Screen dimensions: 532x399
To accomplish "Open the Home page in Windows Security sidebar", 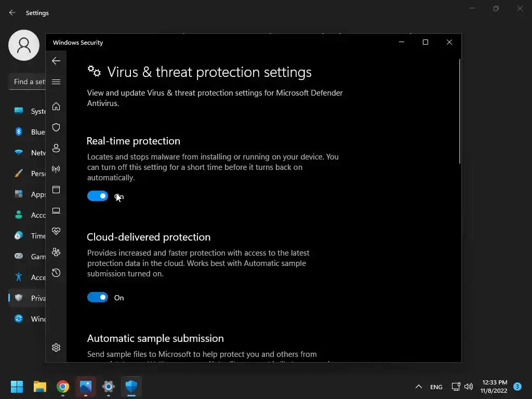I will click(x=56, y=106).
